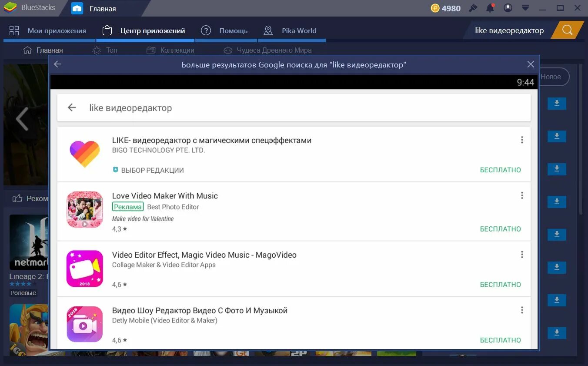Click the BlueStacks search field with like видеоредактор
Viewport: 588px width, 366px height.
509,30
